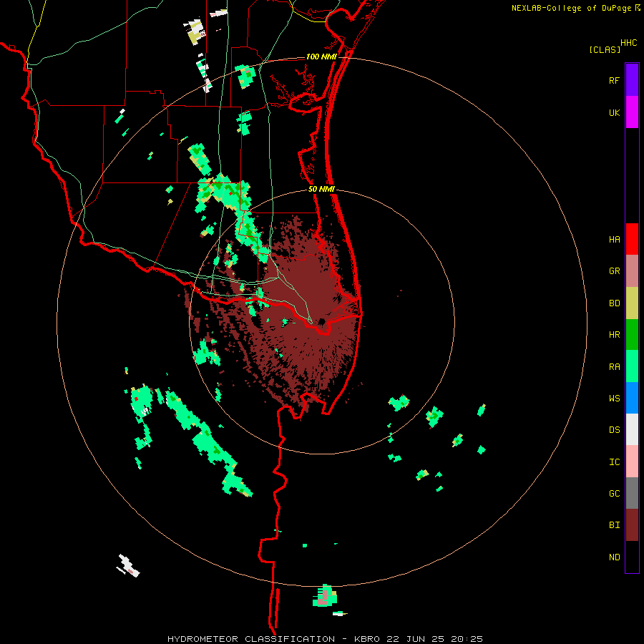Click the 100 NMI range ring label
This screenshot has height=644, width=644.
tap(321, 57)
